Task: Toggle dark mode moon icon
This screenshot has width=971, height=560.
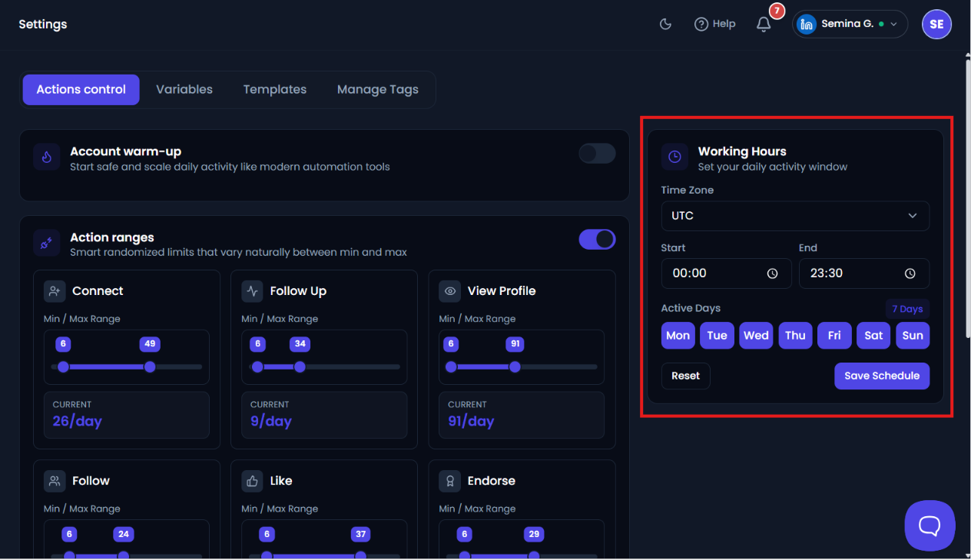Action: tap(665, 24)
